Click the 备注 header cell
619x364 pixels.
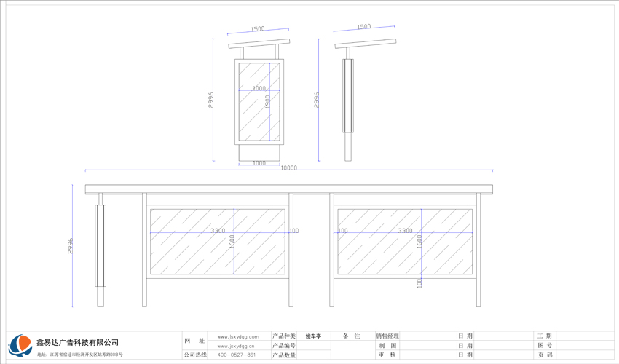pyautogui.click(x=352, y=336)
